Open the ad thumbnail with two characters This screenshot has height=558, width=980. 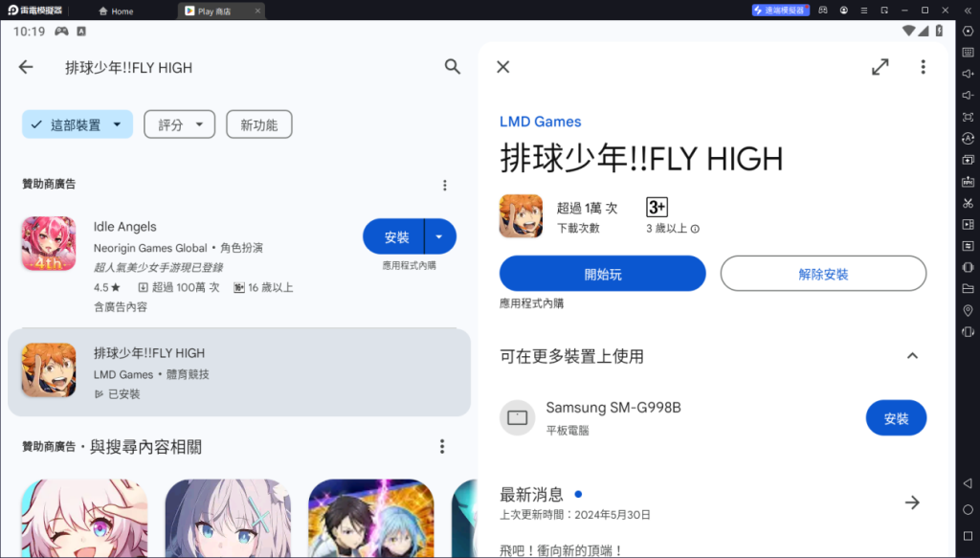pos(371,519)
